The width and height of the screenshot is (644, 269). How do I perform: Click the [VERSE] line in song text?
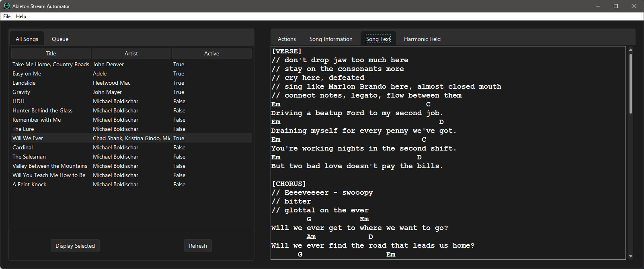coord(287,51)
